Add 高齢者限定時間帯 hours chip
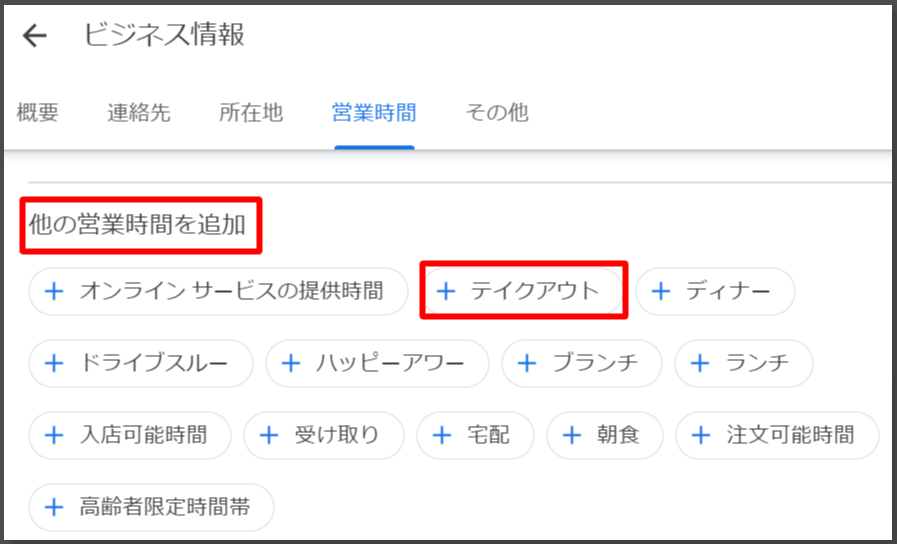 (152, 507)
